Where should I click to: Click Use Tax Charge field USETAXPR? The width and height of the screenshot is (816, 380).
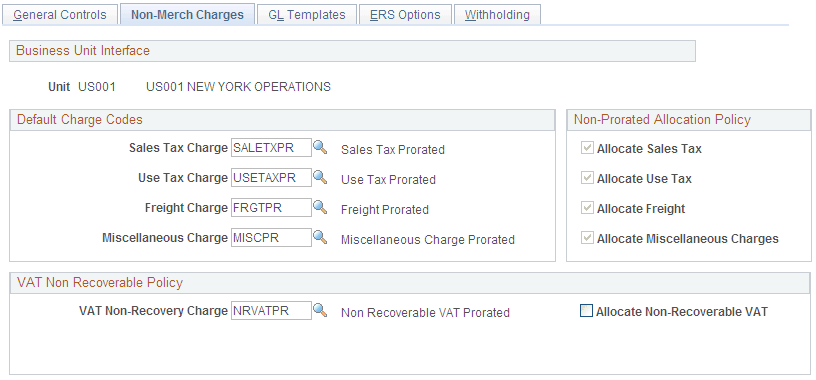(271, 178)
